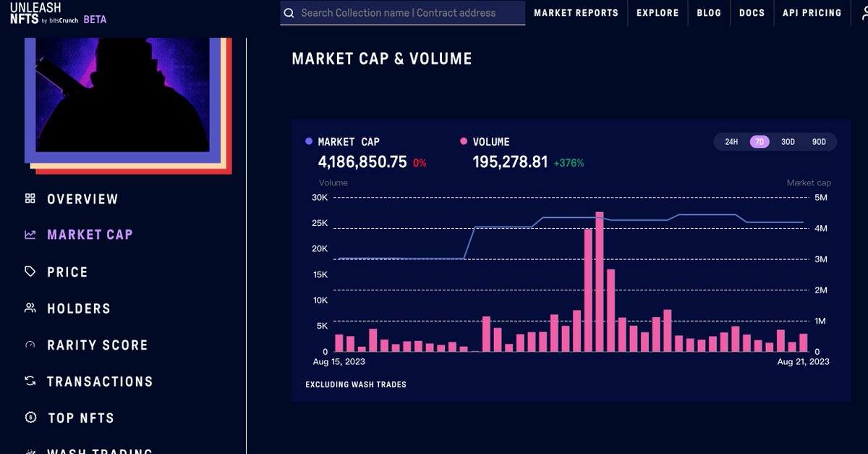Open the Market Cap section

pyautogui.click(x=90, y=235)
